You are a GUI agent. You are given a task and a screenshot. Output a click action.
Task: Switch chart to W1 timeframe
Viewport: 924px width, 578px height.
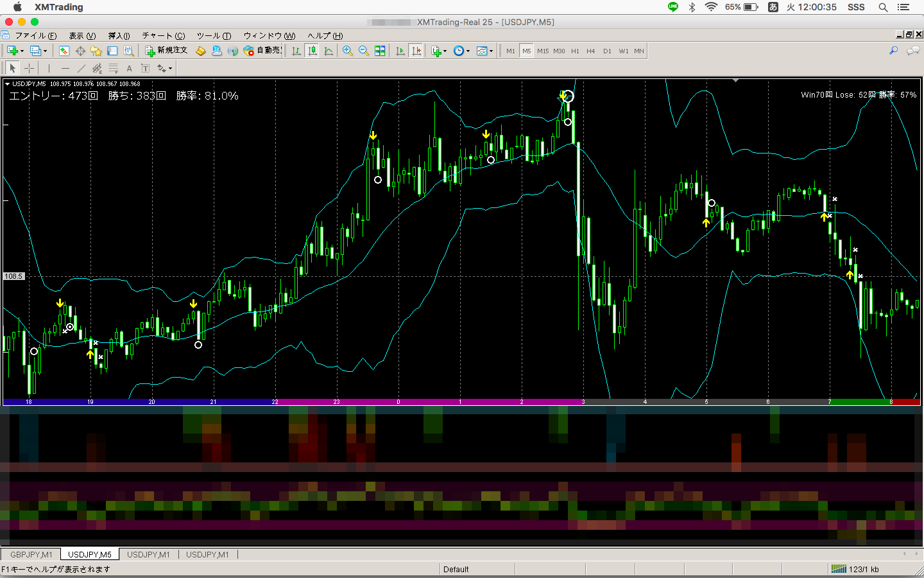624,51
